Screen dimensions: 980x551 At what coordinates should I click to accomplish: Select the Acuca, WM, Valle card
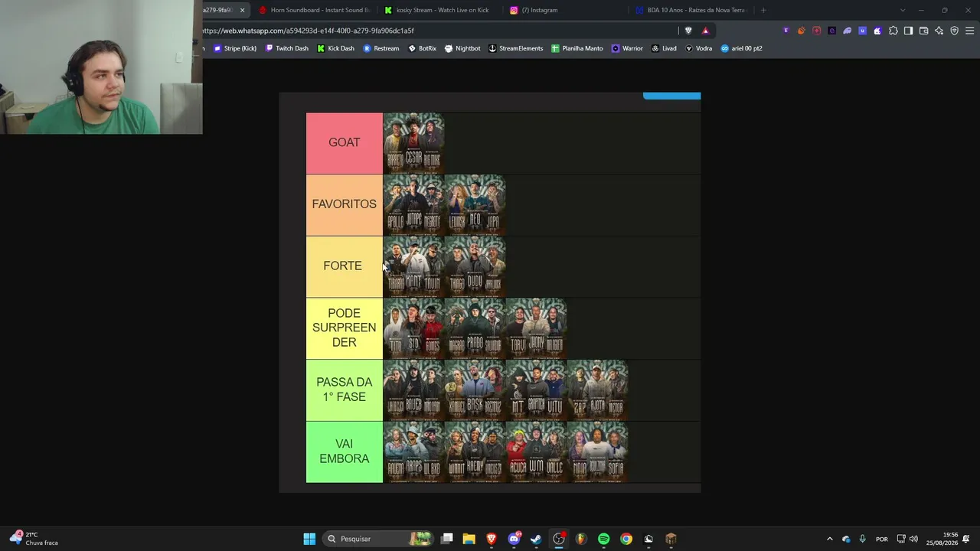click(x=536, y=452)
